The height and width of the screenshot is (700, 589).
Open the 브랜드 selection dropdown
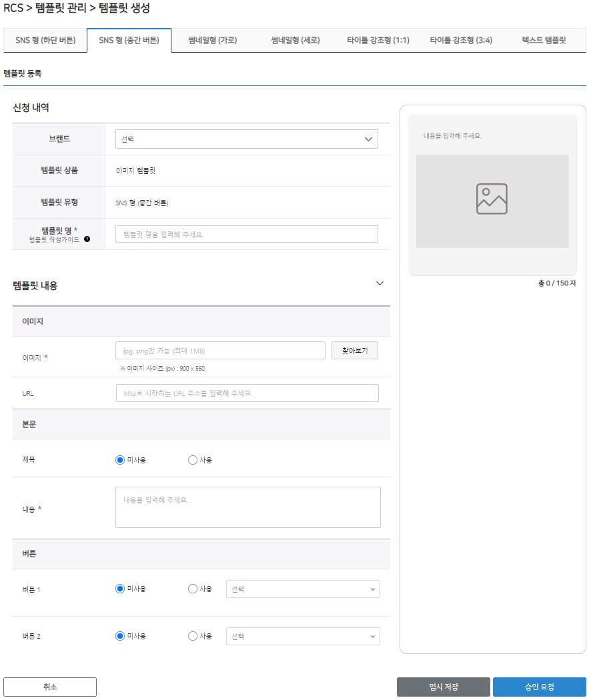[x=247, y=139]
